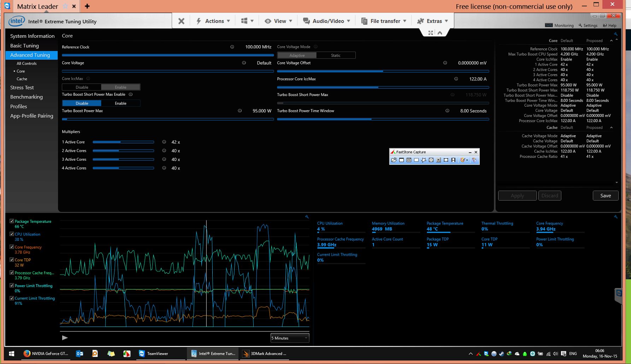
Task: Select FastStone capture freehand region tool
Action: click(x=424, y=160)
